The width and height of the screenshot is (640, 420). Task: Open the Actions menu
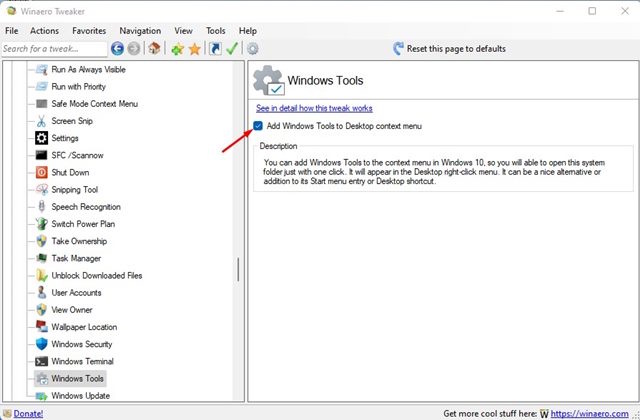pos(44,31)
